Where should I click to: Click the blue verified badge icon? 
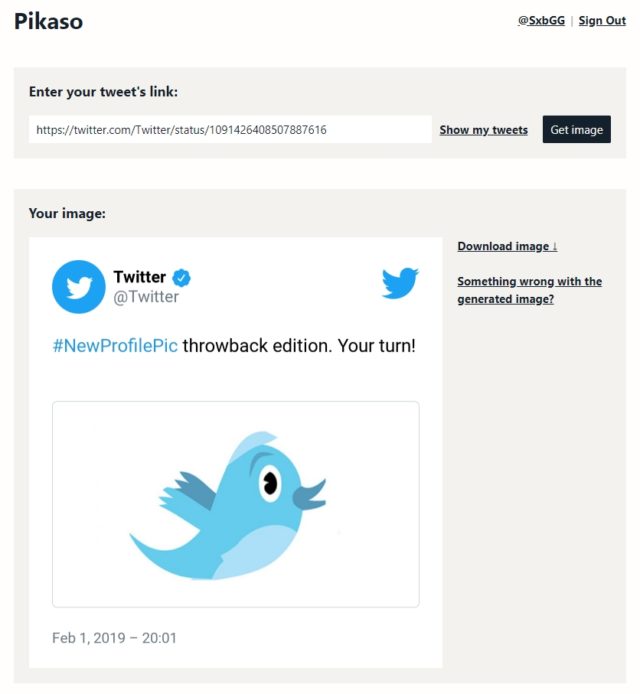[x=181, y=278]
